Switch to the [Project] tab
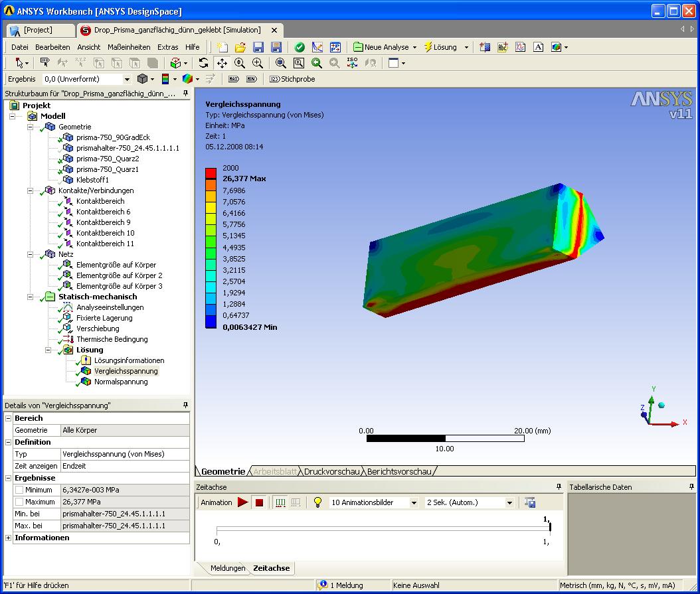Viewport: 700px width, 594px height. (x=40, y=30)
